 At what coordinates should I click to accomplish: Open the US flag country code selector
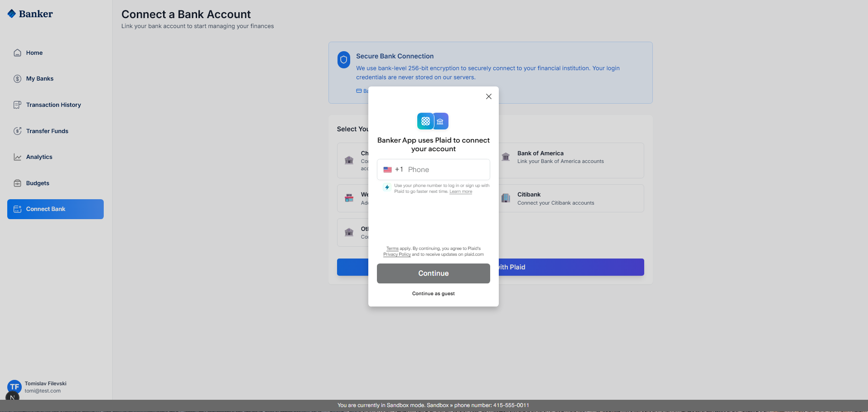[x=388, y=170]
